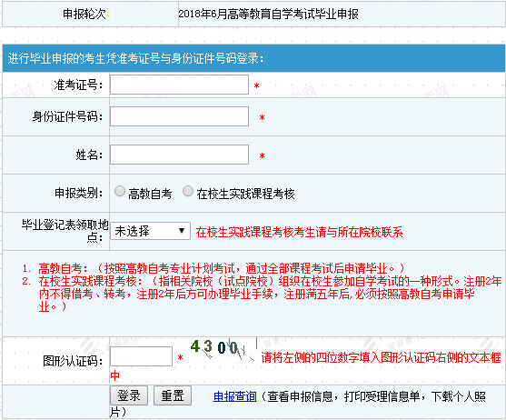Click the 准考证号 input field
The height and width of the screenshot is (420, 506).
pos(179,85)
